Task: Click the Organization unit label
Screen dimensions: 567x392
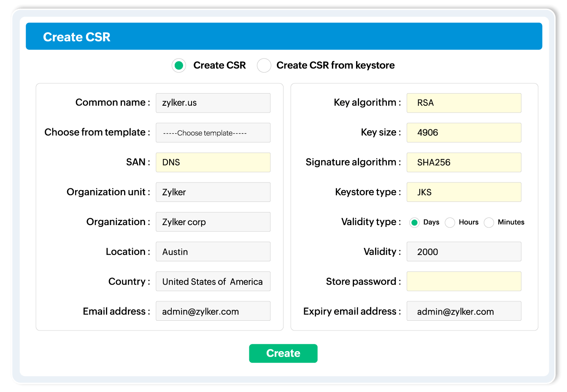Action: coord(108,192)
